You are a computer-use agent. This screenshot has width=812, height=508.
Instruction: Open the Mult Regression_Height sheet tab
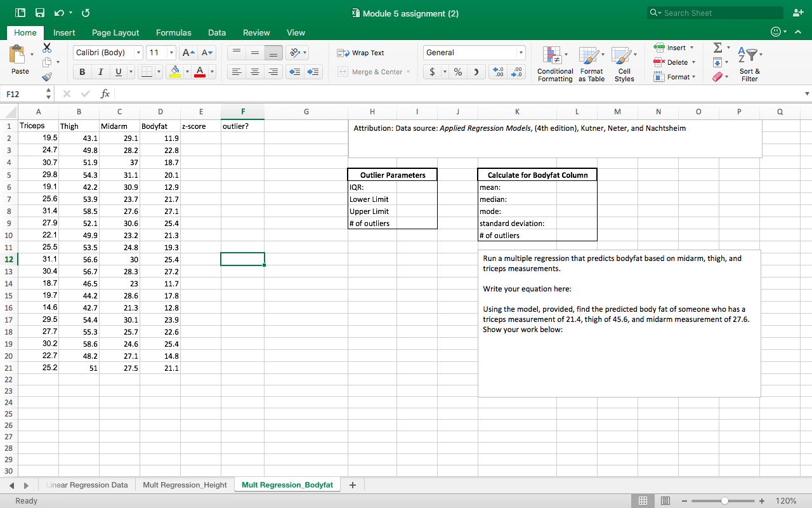point(185,485)
